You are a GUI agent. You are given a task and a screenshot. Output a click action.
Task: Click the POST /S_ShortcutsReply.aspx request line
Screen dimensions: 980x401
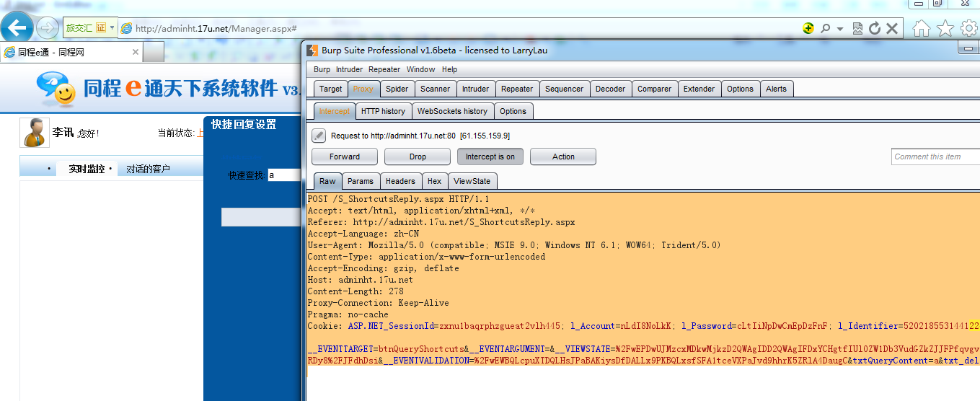tap(398, 199)
